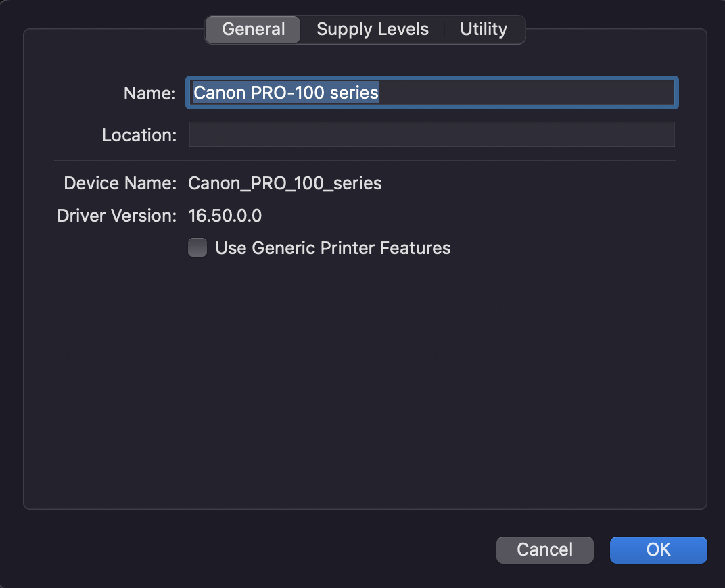Image resolution: width=725 pixels, height=588 pixels.
Task: Select the General tab
Action: [253, 29]
